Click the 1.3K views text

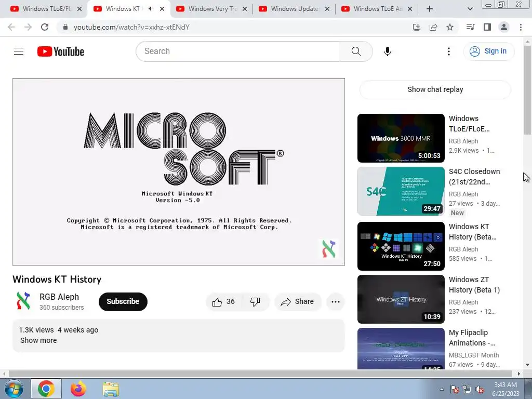click(x=36, y=330)
